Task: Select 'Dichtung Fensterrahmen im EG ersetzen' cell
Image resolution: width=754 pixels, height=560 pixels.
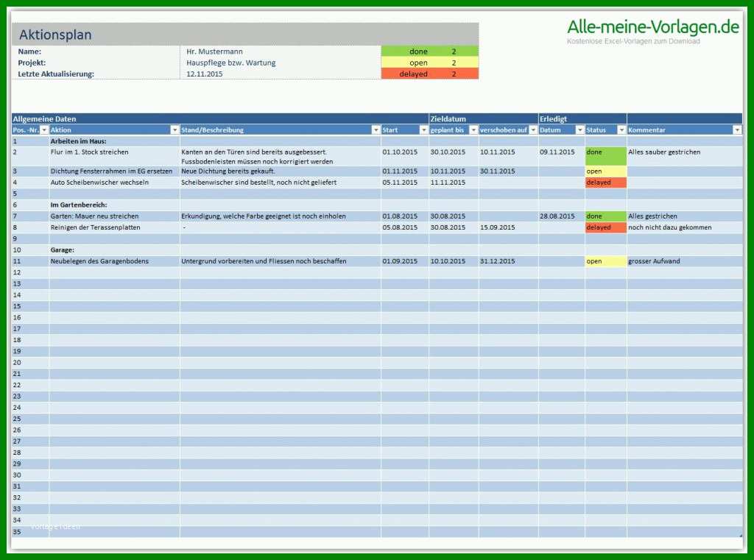Action: [114, 171]
